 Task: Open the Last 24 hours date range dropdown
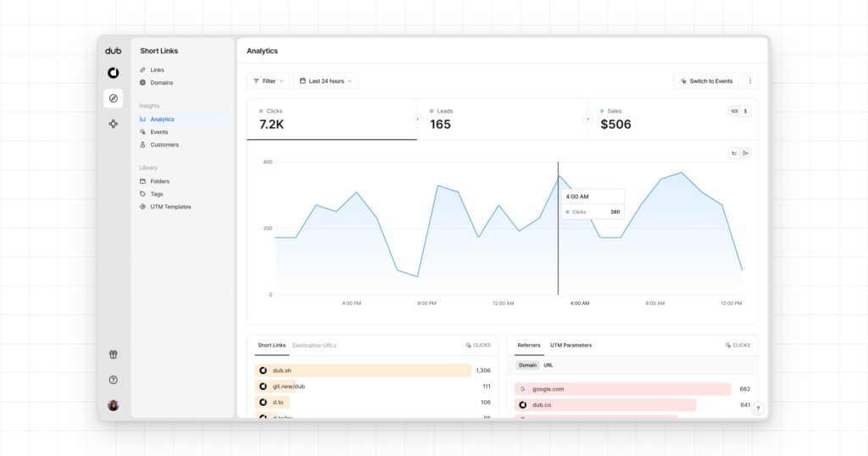pos(325,81)
